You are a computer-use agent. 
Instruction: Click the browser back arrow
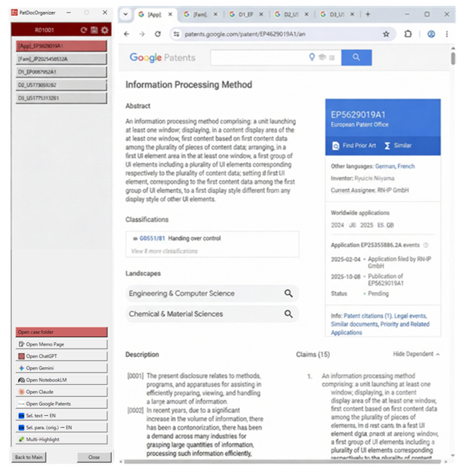pyautogui.click(x=127, y=34)
